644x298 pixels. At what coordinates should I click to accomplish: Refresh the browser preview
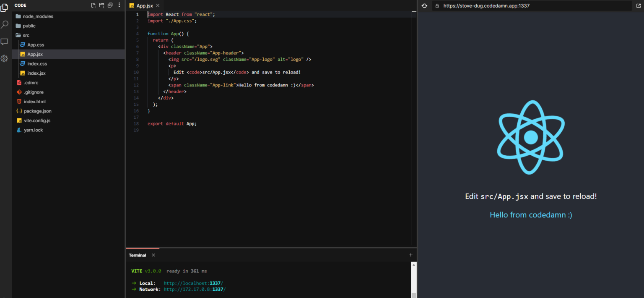tap(423, 5)
